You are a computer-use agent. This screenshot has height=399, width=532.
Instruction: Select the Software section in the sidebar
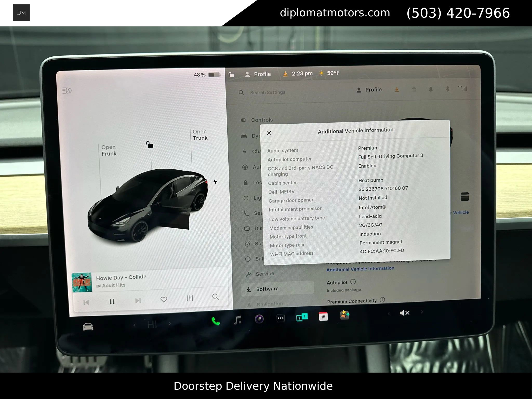[268, 289]
